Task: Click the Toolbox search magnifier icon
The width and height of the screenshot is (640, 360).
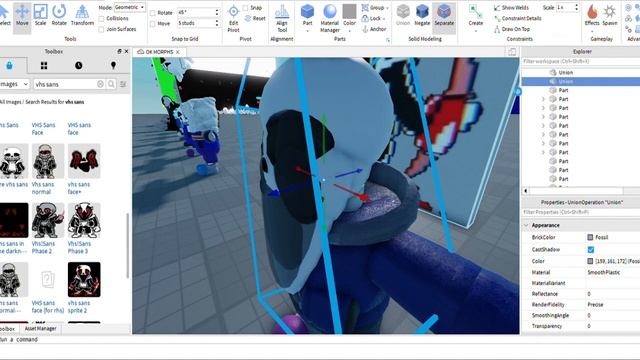Action: tap(111, 84)
